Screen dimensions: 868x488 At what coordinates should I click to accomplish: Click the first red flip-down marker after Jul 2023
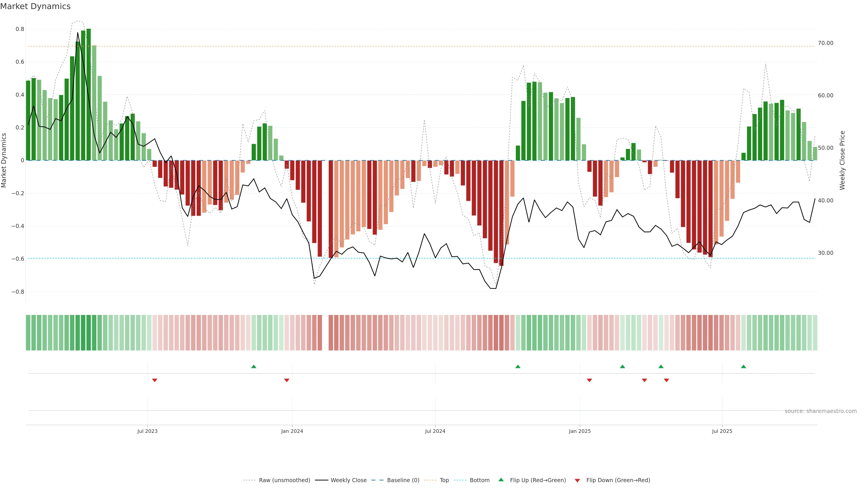pos(155,380)
